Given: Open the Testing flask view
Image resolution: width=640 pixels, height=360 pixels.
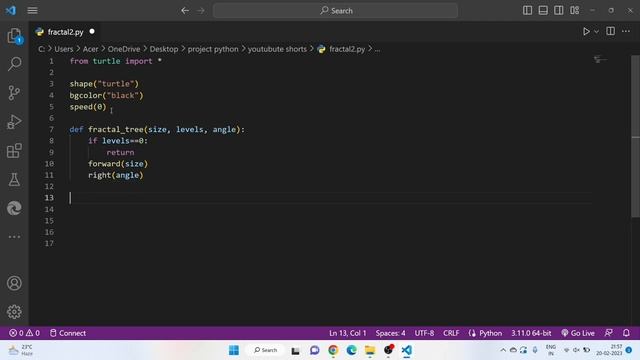Looking at the screenshot, I should [x=14, y=180].
